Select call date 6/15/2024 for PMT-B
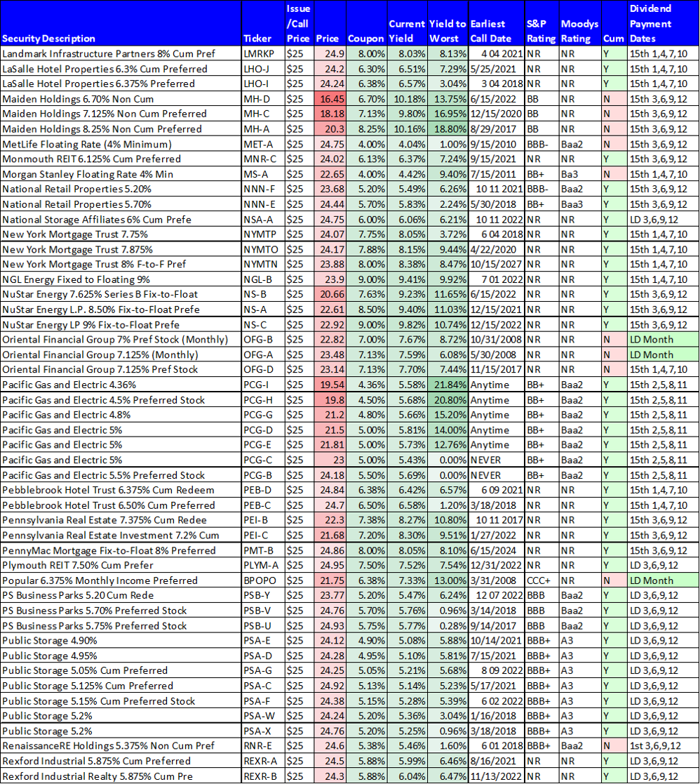Screen dimensions: 700x784 (496, 550)
